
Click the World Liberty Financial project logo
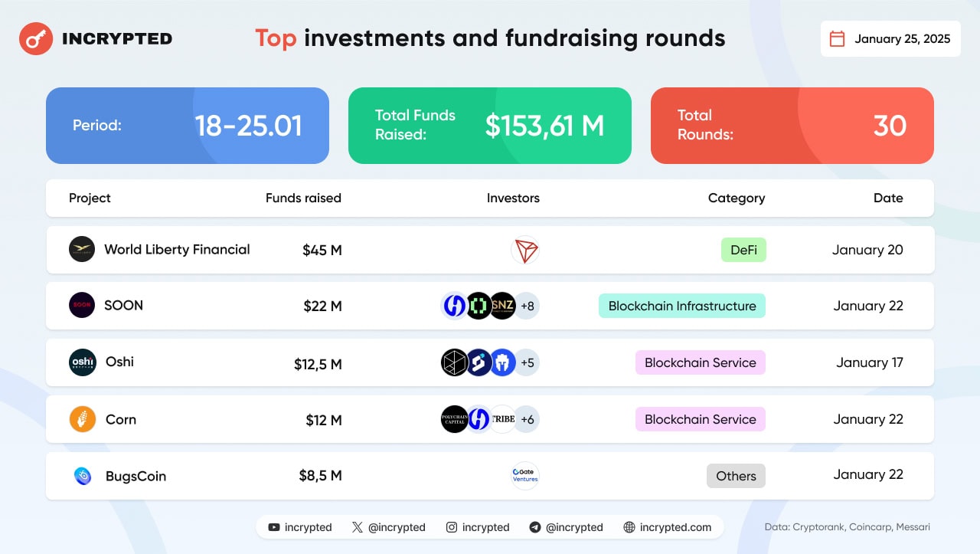[82, 249]
